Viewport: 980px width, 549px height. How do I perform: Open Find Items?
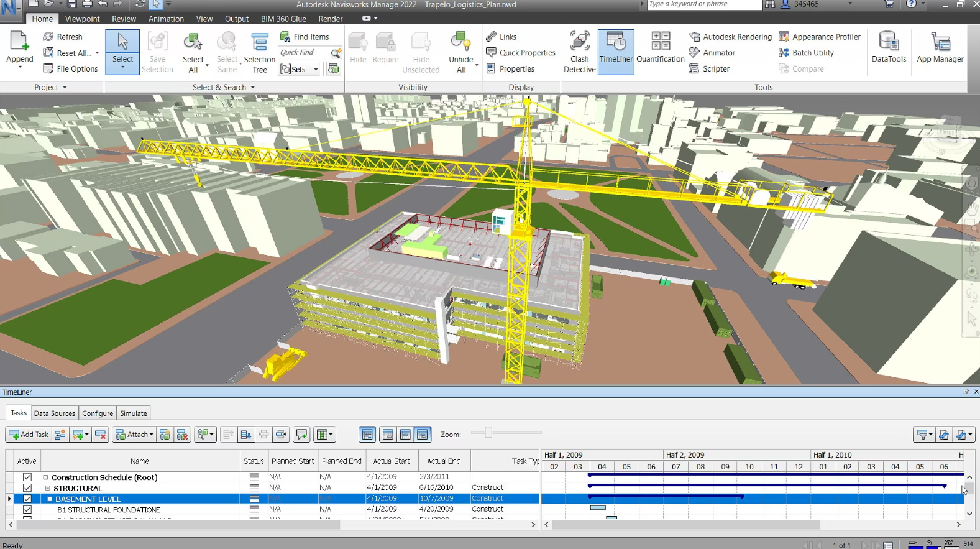[x=305, y=37]
